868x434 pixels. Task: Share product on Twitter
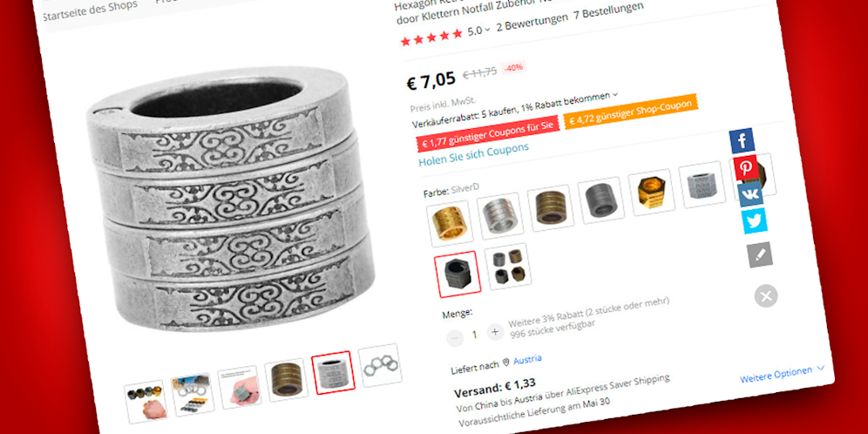click(755, 221)
